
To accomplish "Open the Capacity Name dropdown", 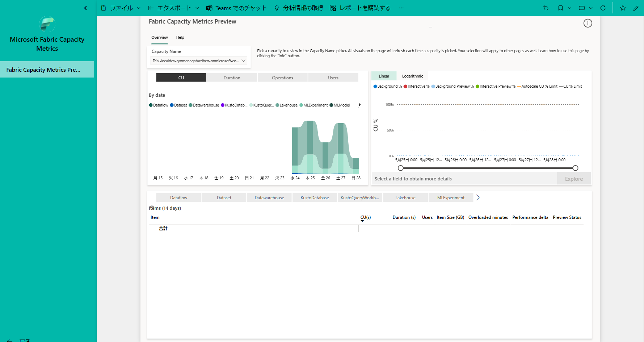I will pyautogui.click(x=243, y=61).
